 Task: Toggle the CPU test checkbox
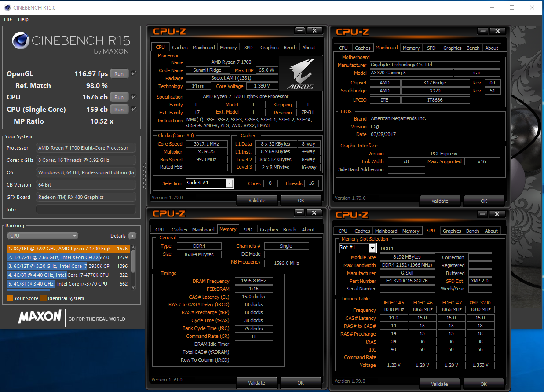(x=134, y=97)
